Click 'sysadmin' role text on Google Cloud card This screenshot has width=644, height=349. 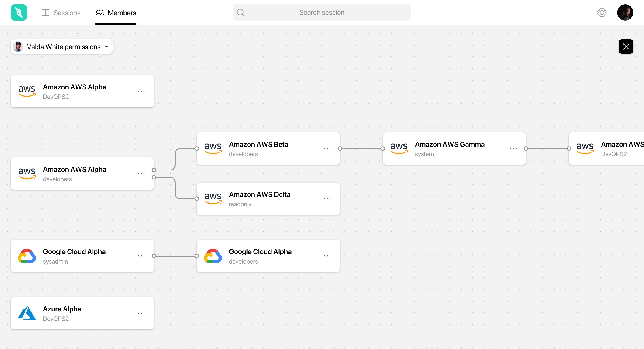click(55, 262)
